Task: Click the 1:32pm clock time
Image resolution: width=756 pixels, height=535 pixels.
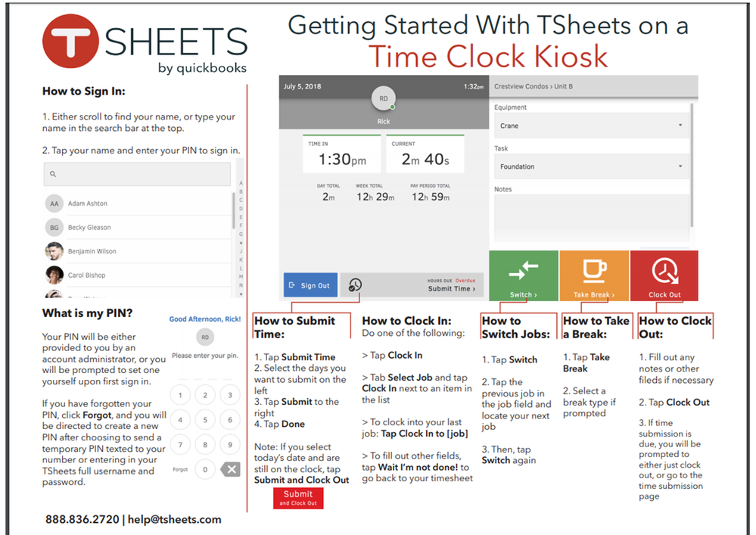Action: coord(474,86)
